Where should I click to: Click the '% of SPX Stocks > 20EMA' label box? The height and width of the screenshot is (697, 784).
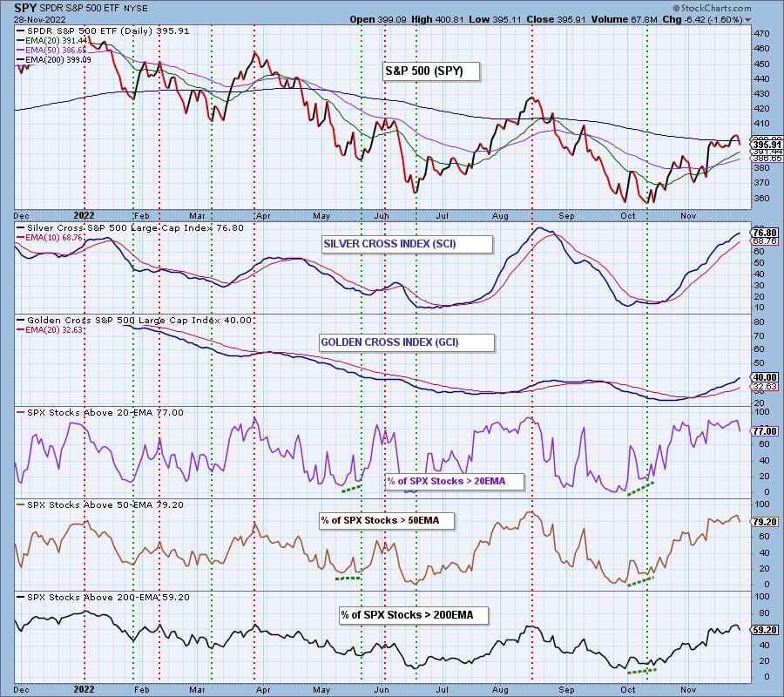pos(455,481)
